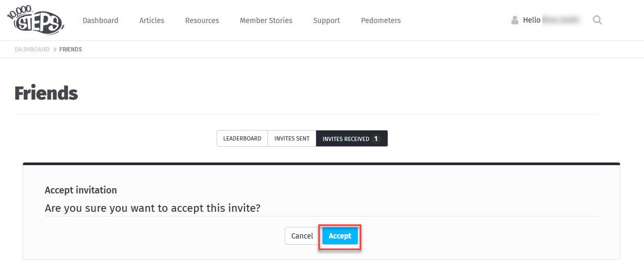This screenshot has height=271, width=644.
Task: Select the Invites Received tab
Action: [x=352, y=139]
